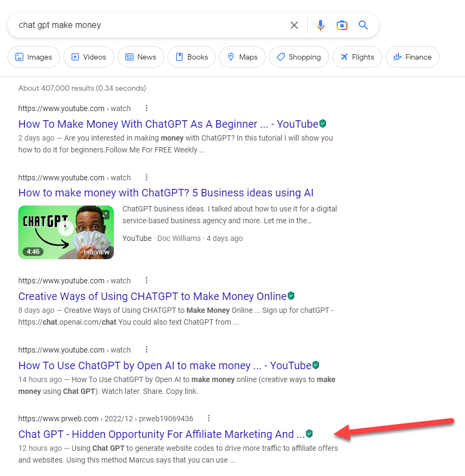This screenshot has height=476, width=465.
Task: Open three-dot menu for 'As A Beginner' result
Action: 147,108
